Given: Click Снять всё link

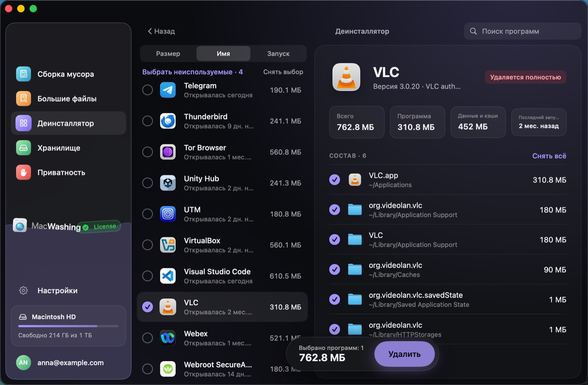Looking at the screenshot, I should pyautogui.click(x=549, y=156).
